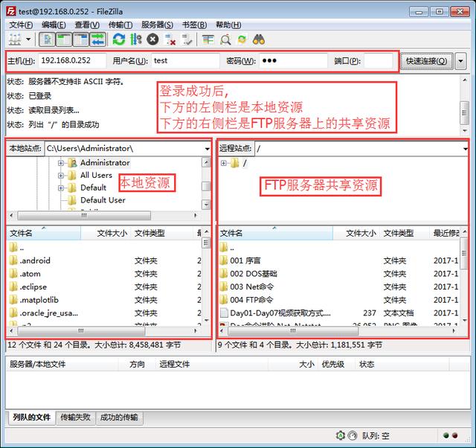Open the Site Manager icon
The image size is (476, 448).
pyautogui.click(x=15, y=39)
